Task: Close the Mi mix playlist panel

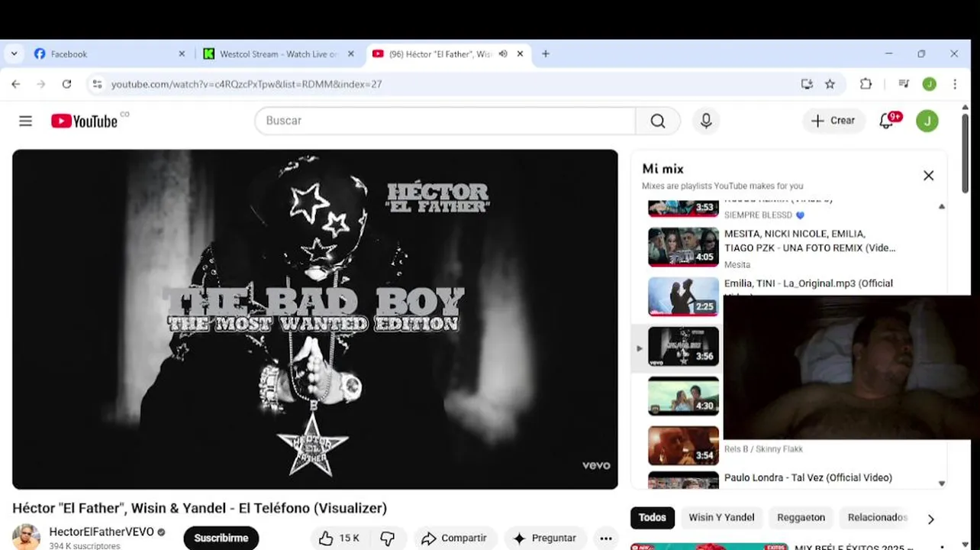Action: point(928,176)
